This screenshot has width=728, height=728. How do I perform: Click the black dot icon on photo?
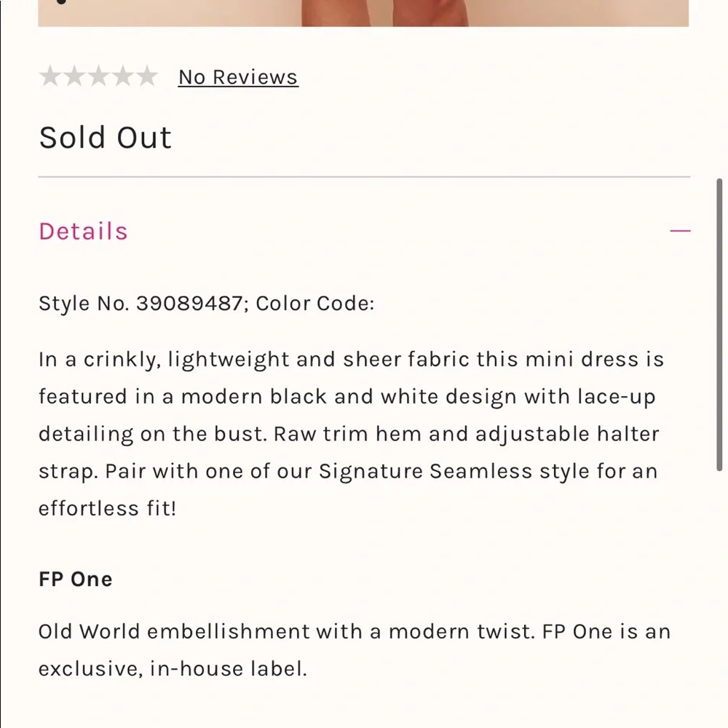coord(61,2)
